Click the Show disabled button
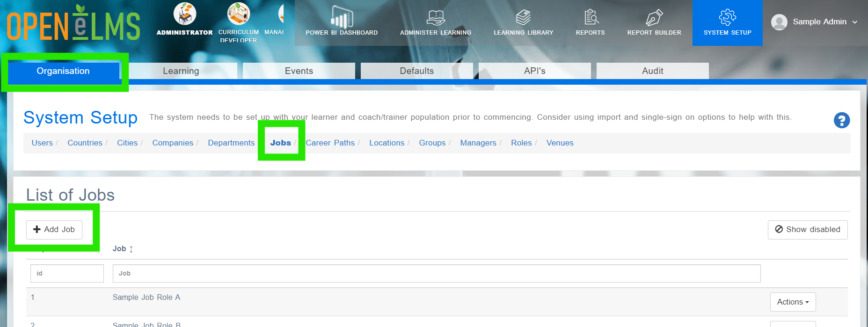Viewport: 868px width, 327px height. point(808,230)
